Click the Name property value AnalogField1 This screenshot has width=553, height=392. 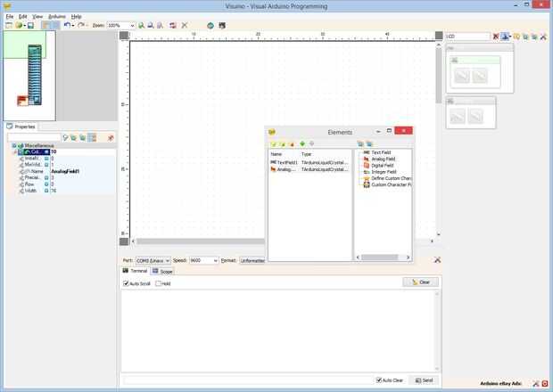point(65,172)
